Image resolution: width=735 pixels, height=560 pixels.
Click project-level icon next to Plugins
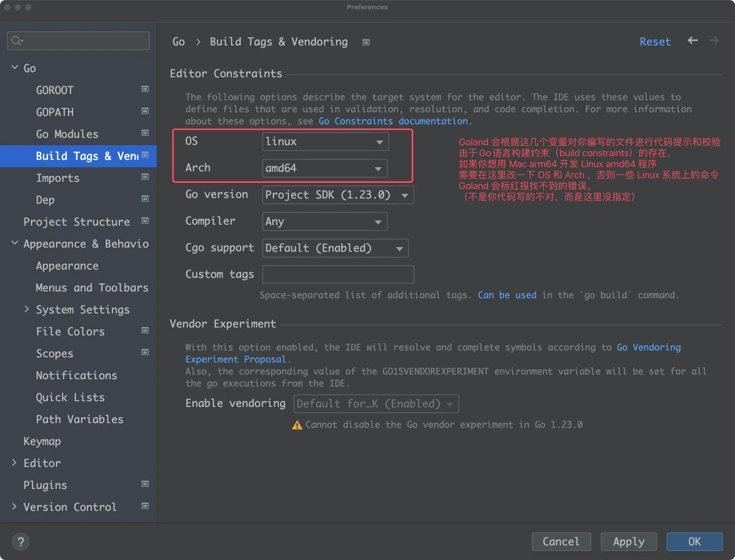tap(145, 484)
